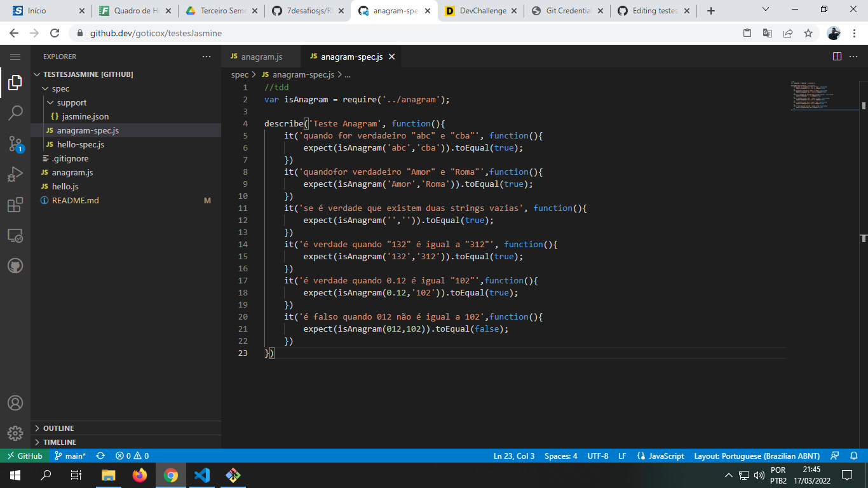Open the Accounts icon
Viewport: 868px width, 488px height.
(x=15, y=402)
